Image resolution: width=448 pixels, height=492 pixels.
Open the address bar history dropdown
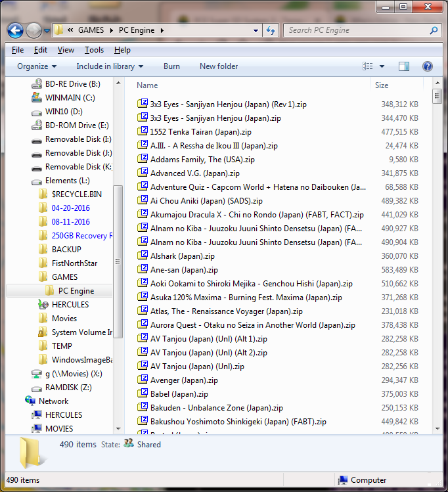click(x=256, y=31)
